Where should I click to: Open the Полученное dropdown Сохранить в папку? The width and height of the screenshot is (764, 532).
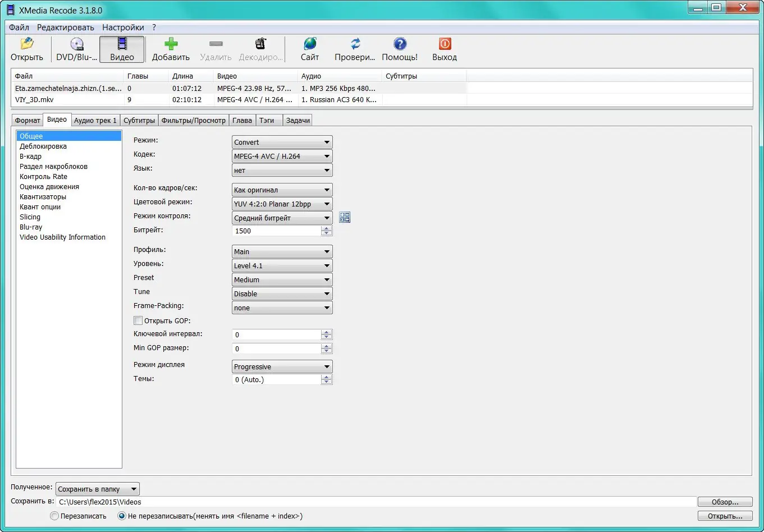(98, 489)
